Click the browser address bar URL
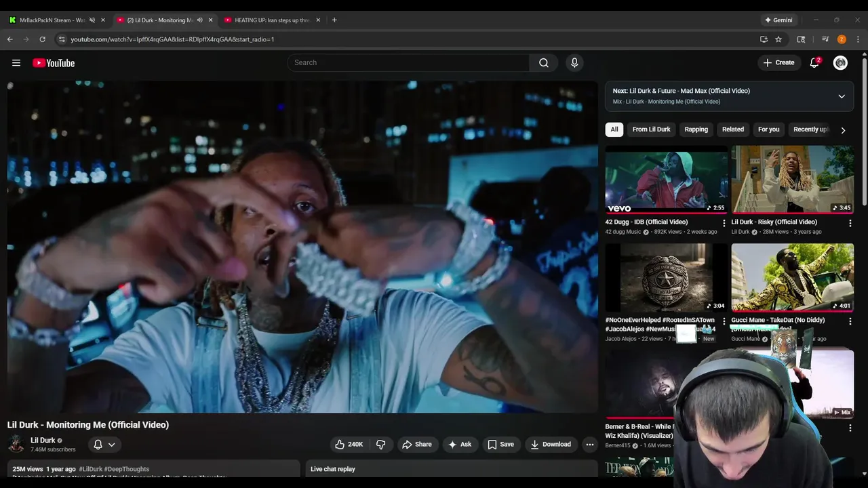868x488 pixels. [172, 39]
